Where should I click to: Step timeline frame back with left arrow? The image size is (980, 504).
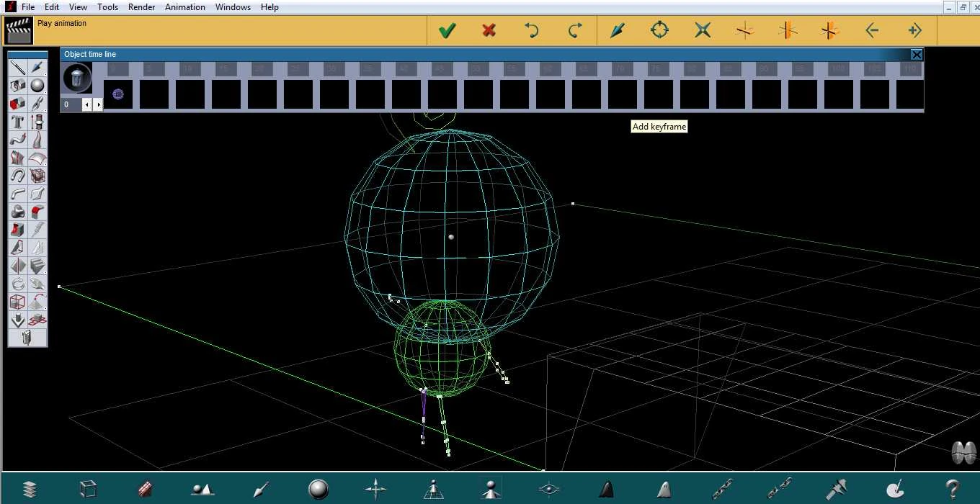coord(87,105)
